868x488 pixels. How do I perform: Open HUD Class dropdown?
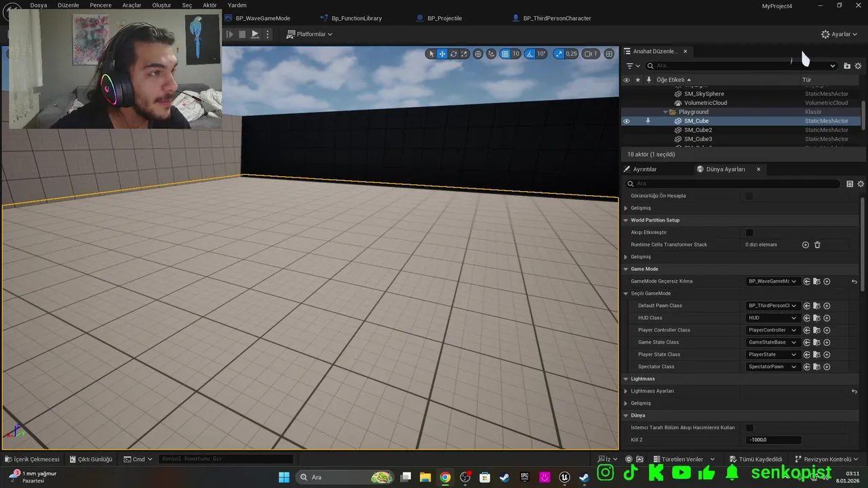(772, 318)
